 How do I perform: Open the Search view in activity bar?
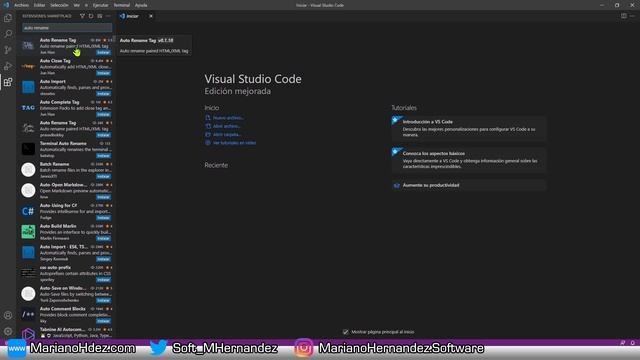pyautogui.click(x=8, y=34)
